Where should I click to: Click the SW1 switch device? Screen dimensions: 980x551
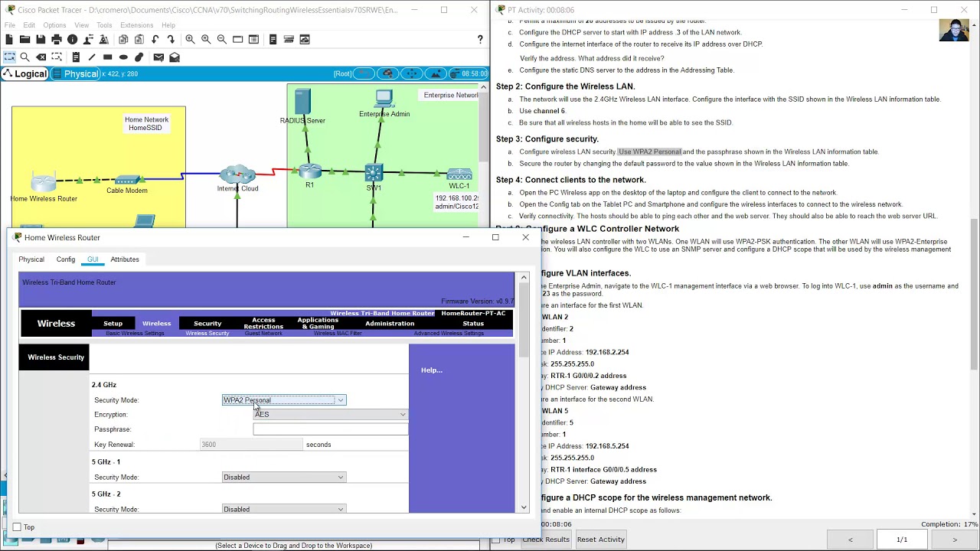click(x=374, y=173)
